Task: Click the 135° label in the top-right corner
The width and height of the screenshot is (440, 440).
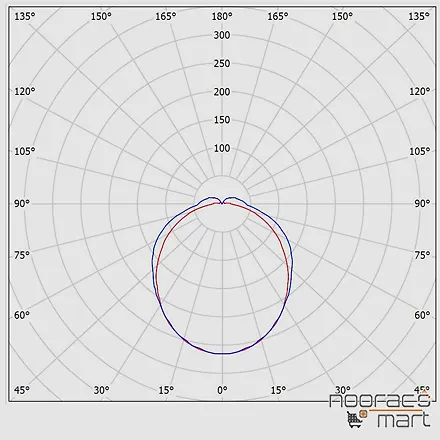Action: pos(419,16)
